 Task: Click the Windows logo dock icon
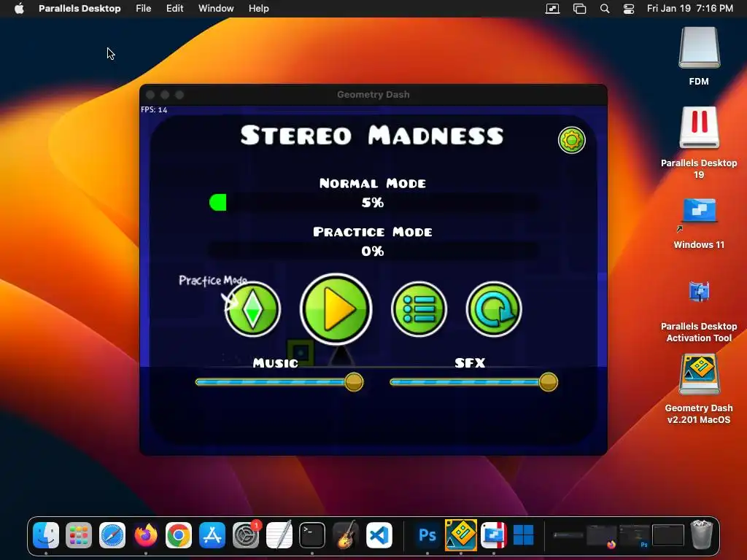click(524, 535)
